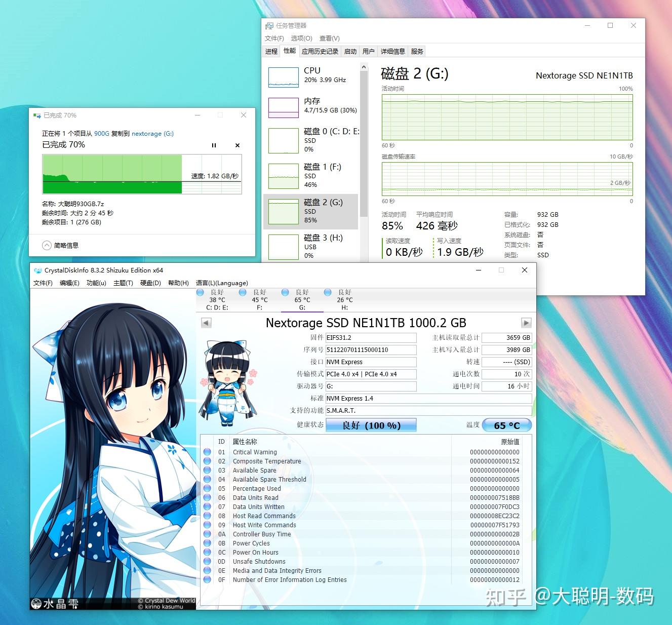Viewport: 672px width, 625px height.
Task: Click the 65°C temperature indicator
Action: pyautogui.click(x=506, y=425)
